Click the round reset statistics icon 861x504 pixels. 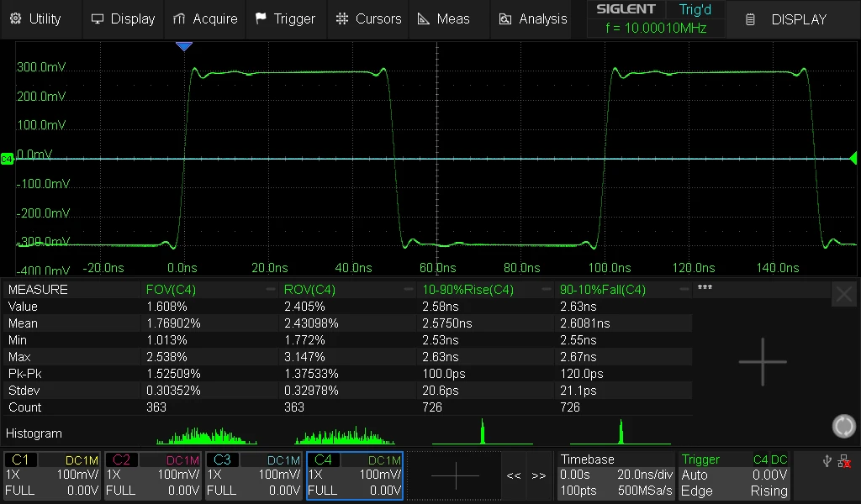coord(844,426)
